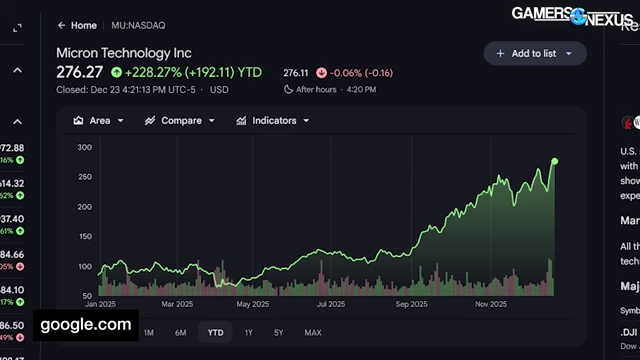Screen dimensions: 640x360
Task: Click the plus icon in Add to list
Action: (x=500, y=53)
